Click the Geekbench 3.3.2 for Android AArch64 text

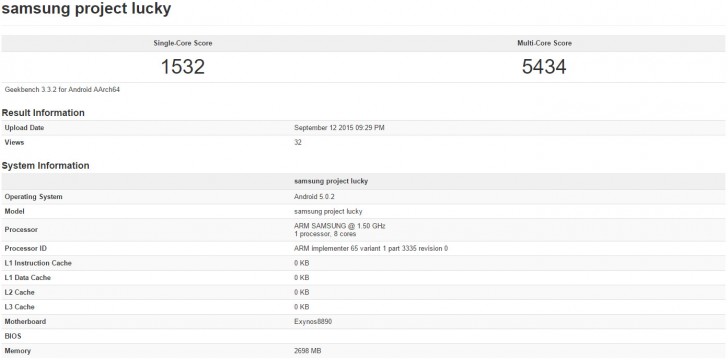coord(62,89)
